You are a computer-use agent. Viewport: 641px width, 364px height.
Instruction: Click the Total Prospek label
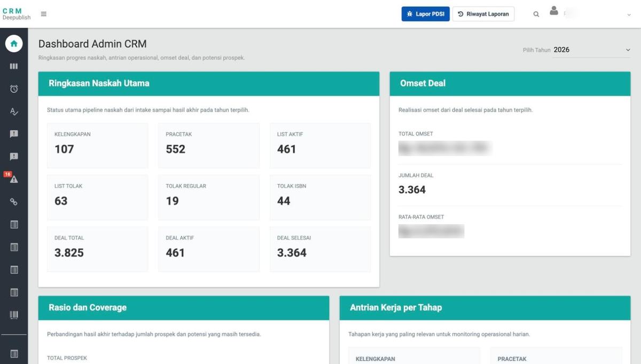tap(67, 358)
